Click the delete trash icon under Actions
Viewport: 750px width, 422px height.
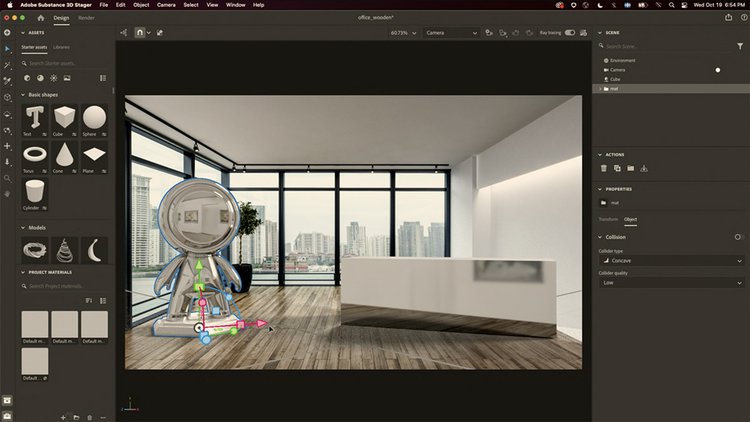tap(604, 168)
